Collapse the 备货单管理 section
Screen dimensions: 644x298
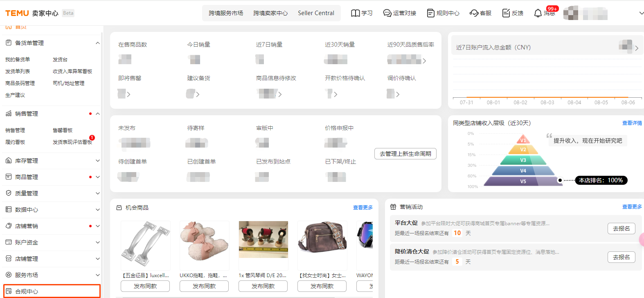(97, 43)
